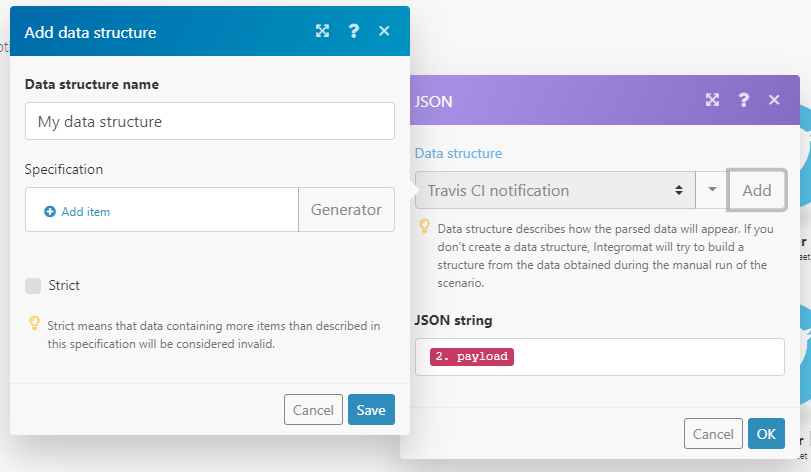
Task: Expand the caret menu beside data structure select
Action: coord(712,190)
